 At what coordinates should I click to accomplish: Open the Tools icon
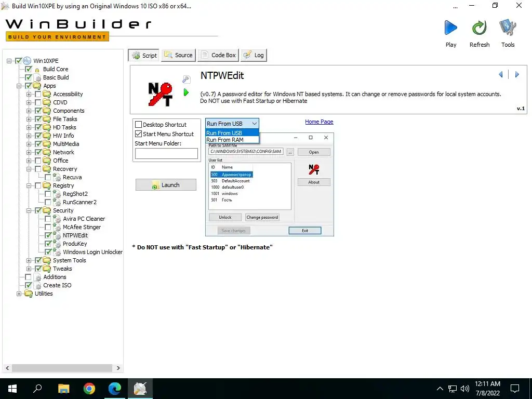click(508, 28)
